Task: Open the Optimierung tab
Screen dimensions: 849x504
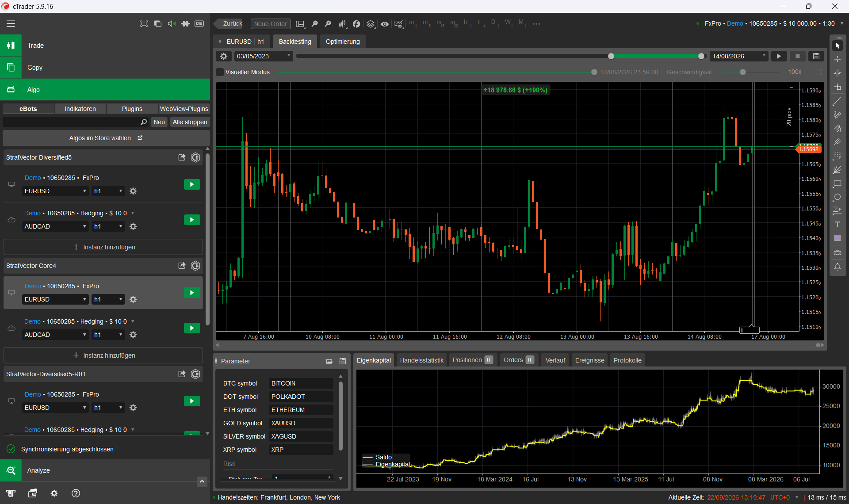Action: [343, 42]
